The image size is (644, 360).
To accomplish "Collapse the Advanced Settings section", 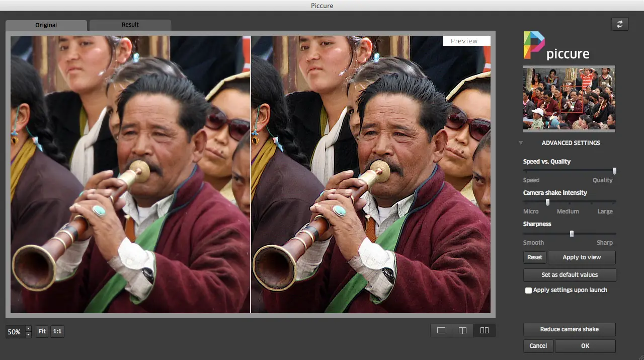I will [x=521, y=143].
